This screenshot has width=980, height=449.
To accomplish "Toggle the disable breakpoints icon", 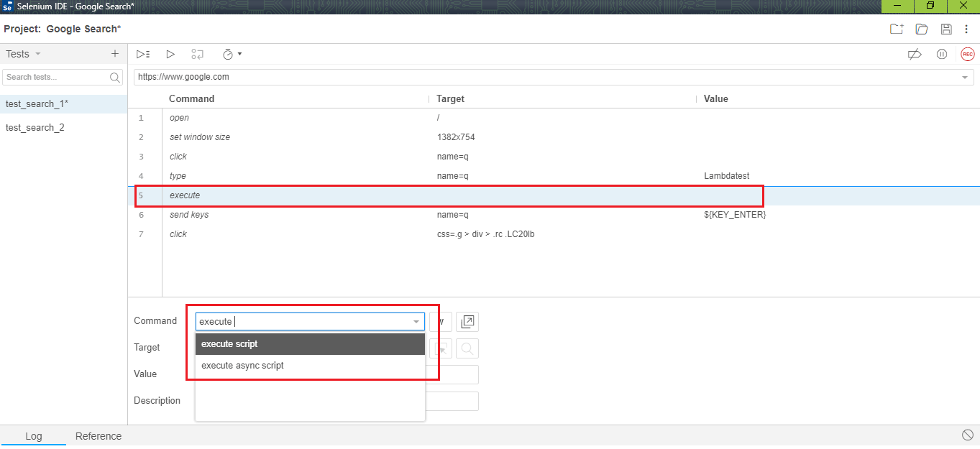I will 915,54.
